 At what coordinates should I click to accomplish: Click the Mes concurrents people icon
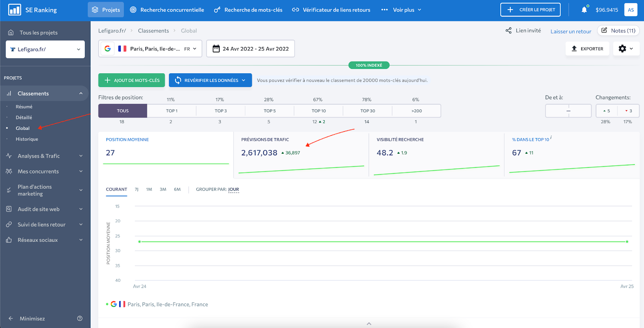pyautogui.click(x=9, y=171)
